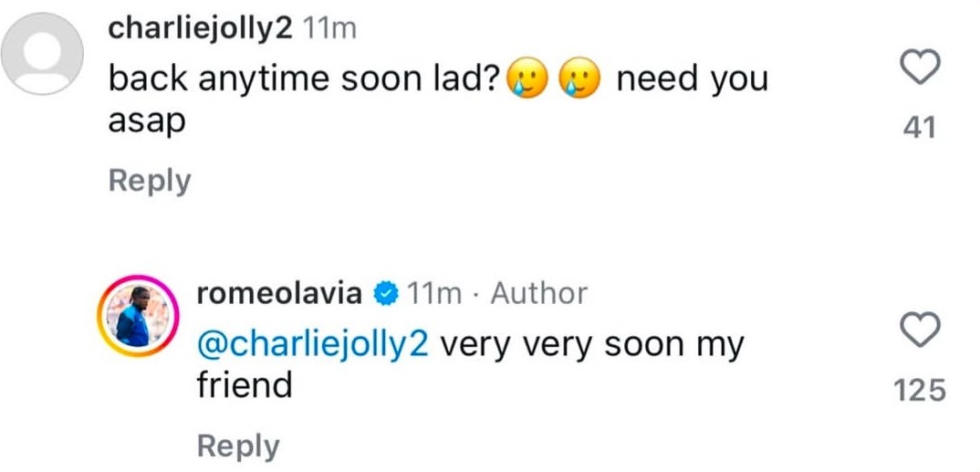The height and width of the screenshot is (472, 980).
Task: Click the Author label on the reply
Action: 538,294
